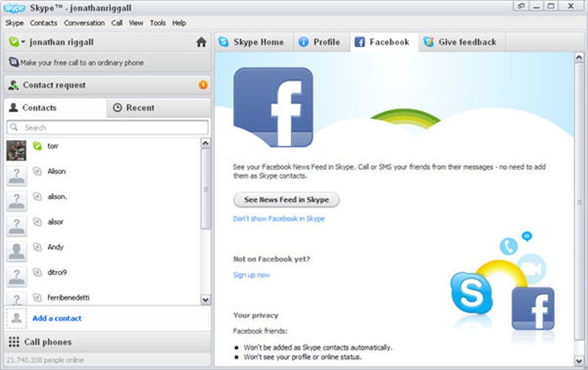This screenshot has height=370, width=588.
Task: Open the Skype menu
Action: [x=14, y=23]
